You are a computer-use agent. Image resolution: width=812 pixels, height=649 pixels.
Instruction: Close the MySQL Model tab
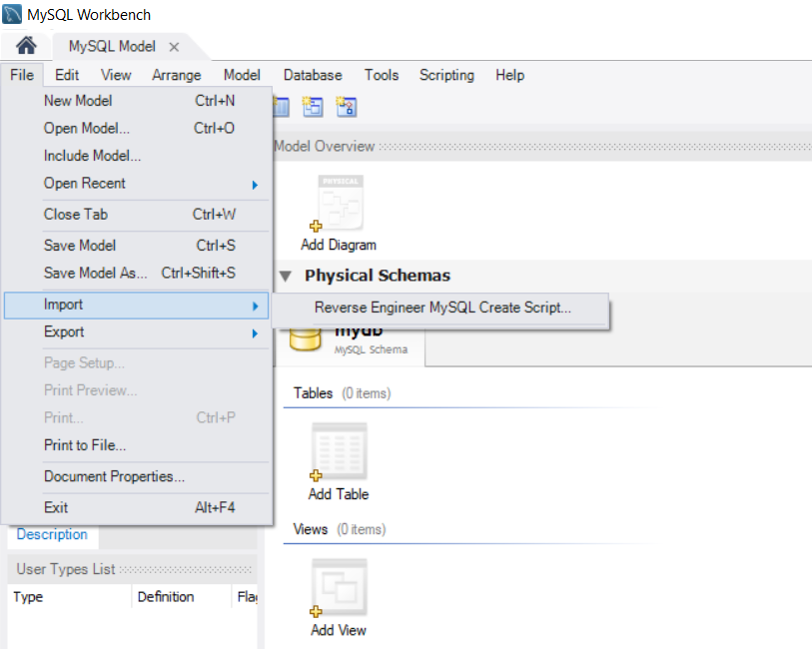(x=173, y=46)
